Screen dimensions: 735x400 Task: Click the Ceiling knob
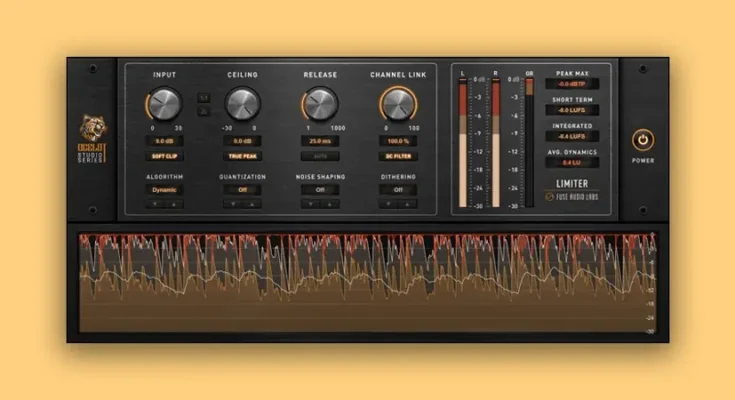tap(242, 104)
